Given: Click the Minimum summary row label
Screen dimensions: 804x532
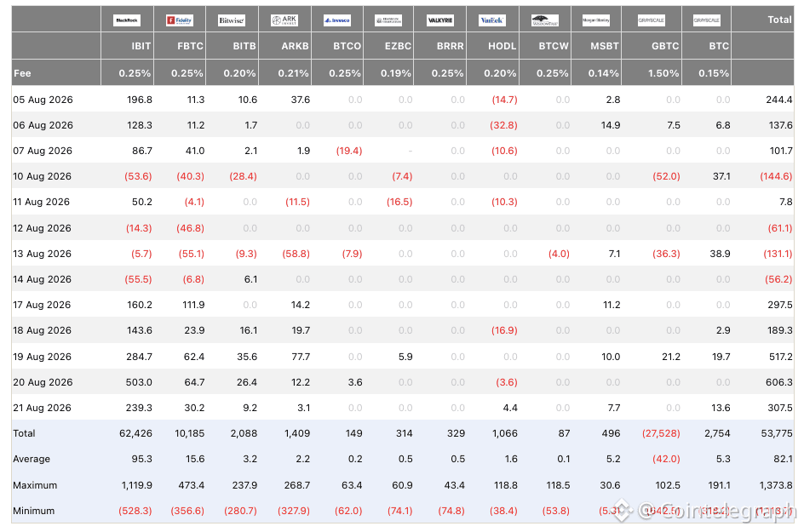Looking at the screenshot, I should (x=34, y=511).
